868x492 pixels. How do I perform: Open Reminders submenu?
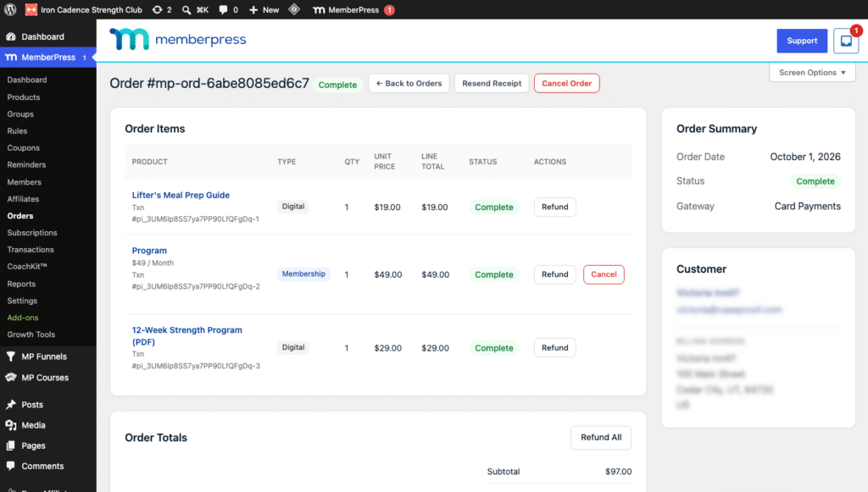(x=26, y=165)
